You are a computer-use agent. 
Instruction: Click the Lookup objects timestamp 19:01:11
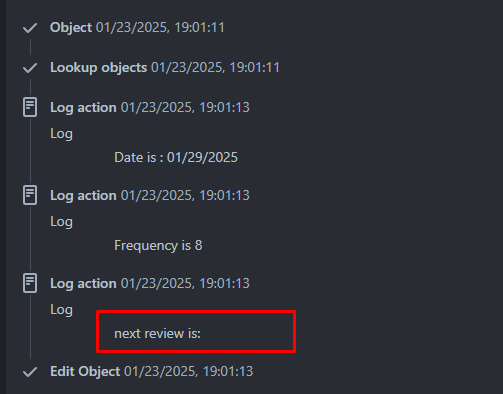[x=215, y=68]
